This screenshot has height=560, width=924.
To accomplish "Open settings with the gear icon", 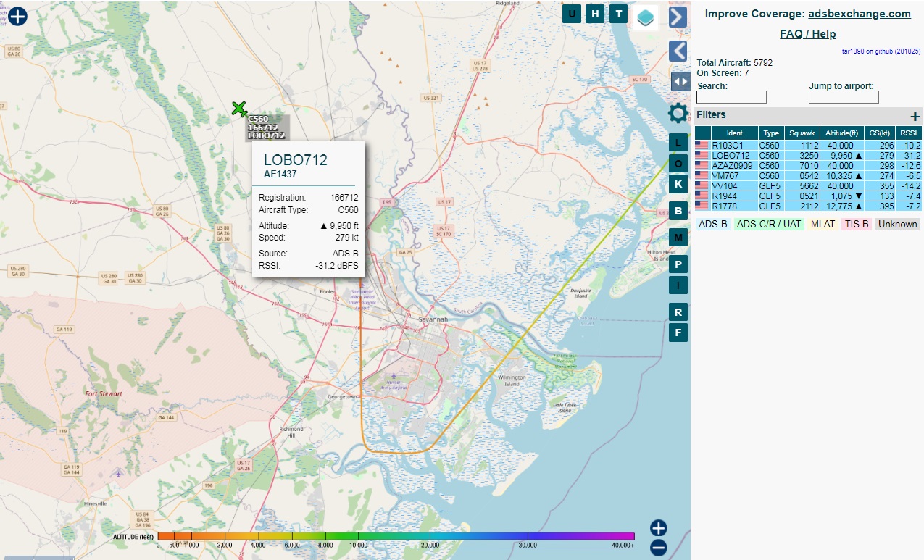I will point(678,113).
